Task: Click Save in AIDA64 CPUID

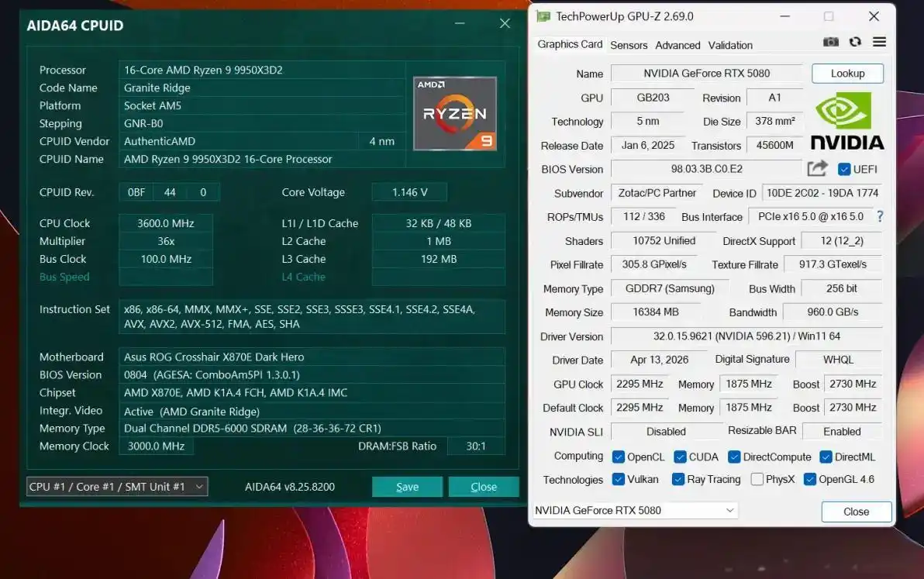Action: pos(407,487)
